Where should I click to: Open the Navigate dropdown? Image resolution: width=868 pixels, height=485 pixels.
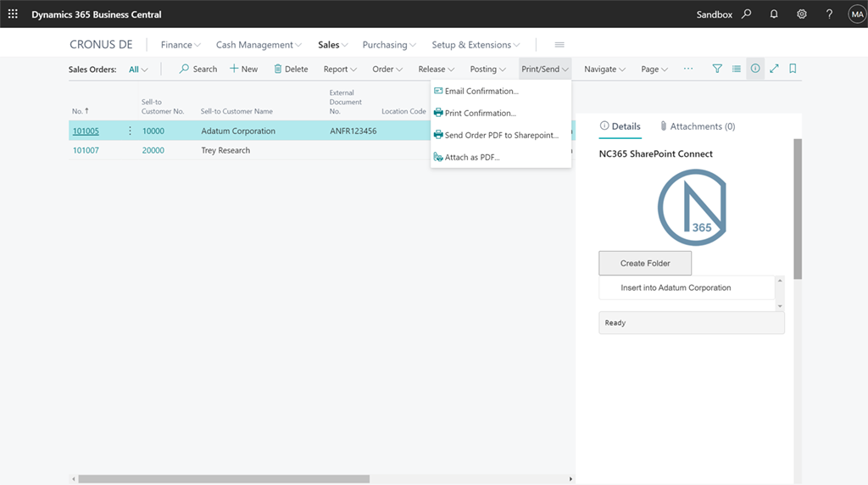[604, 69]
